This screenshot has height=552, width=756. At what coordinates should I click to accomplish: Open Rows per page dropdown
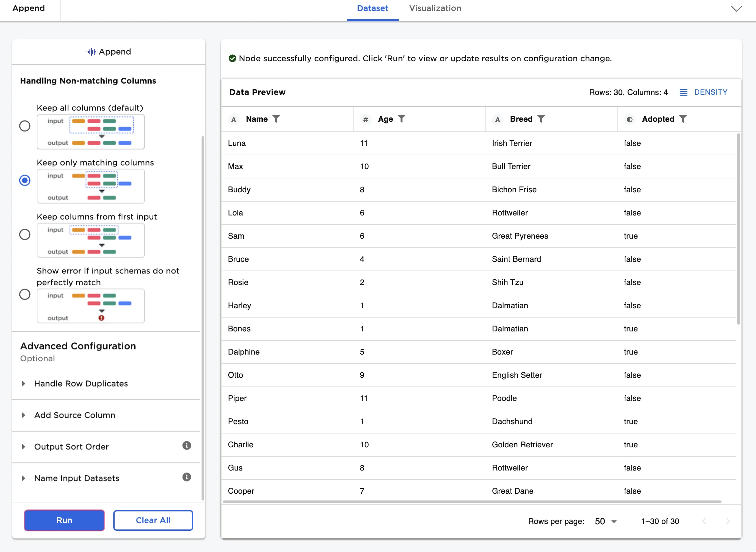(605, 521)
